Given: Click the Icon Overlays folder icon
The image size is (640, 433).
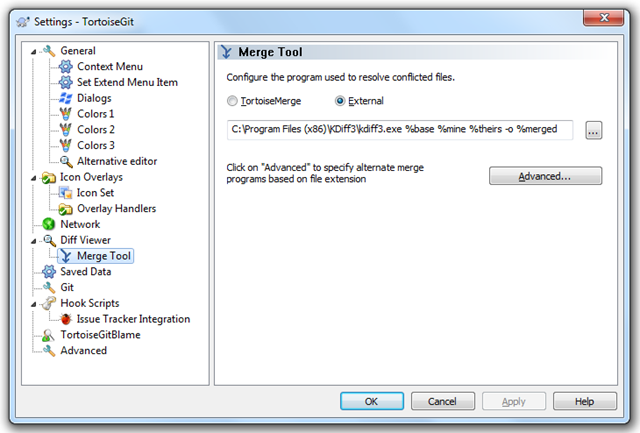Looking at the screenshot, I should pos(49,178).
